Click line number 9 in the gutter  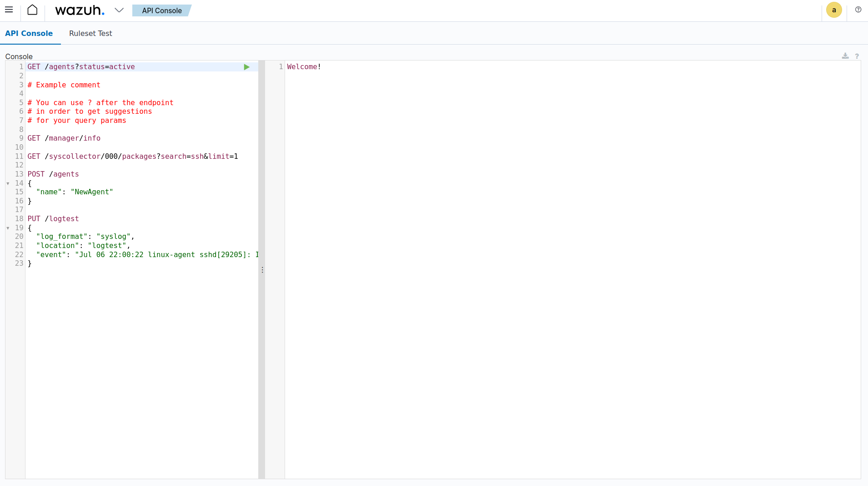tap(21, 138)
